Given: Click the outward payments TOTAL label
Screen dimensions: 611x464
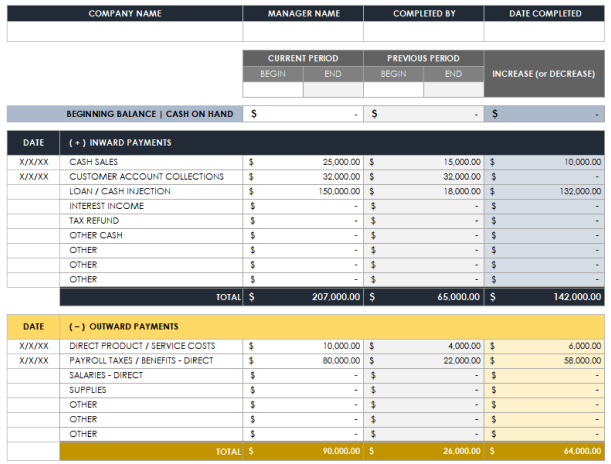Looking at the screenshot, I should (228, 452).
